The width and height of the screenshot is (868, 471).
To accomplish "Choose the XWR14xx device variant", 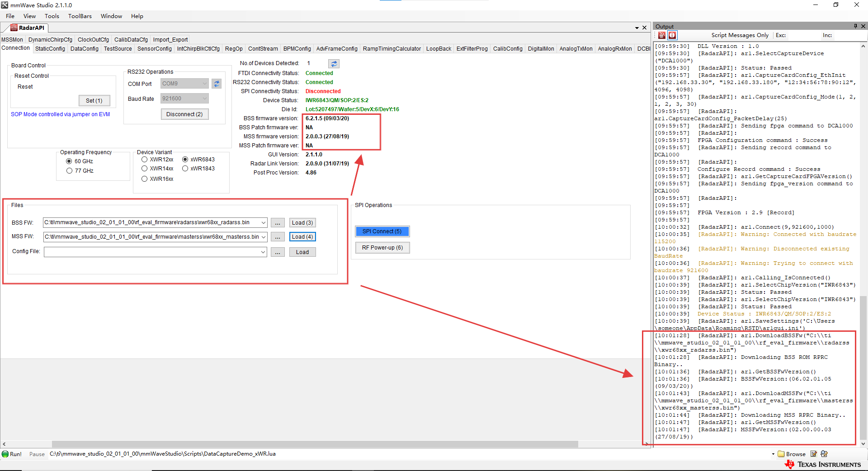I will coord(144,169).
